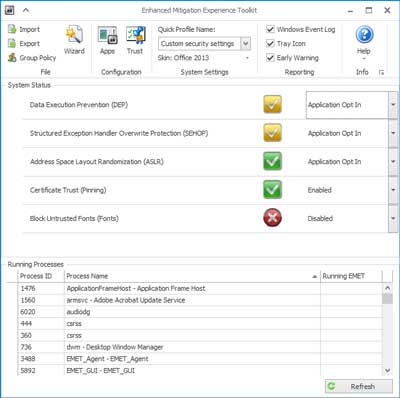Select the csrss row with ID 360

(200, 335)
